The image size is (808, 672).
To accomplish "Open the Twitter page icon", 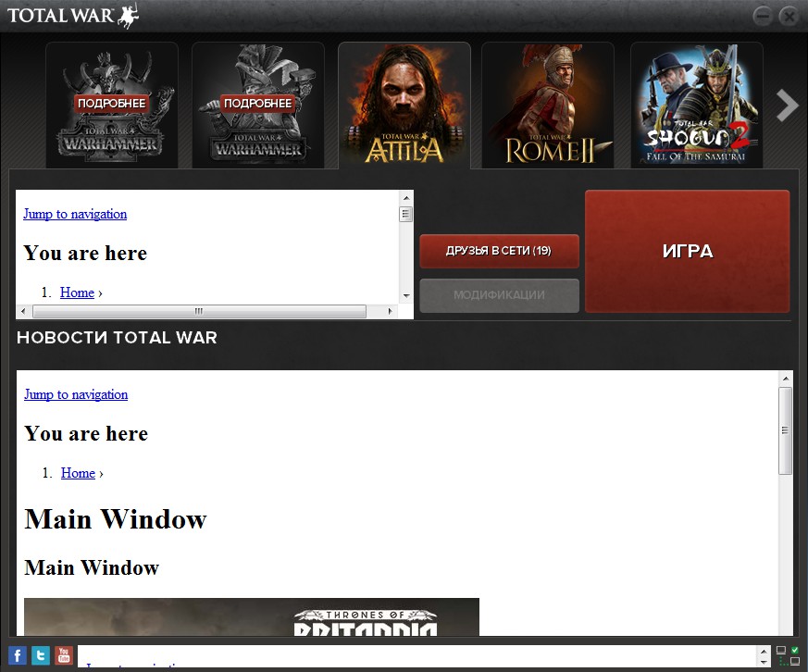I will [41, 655].
